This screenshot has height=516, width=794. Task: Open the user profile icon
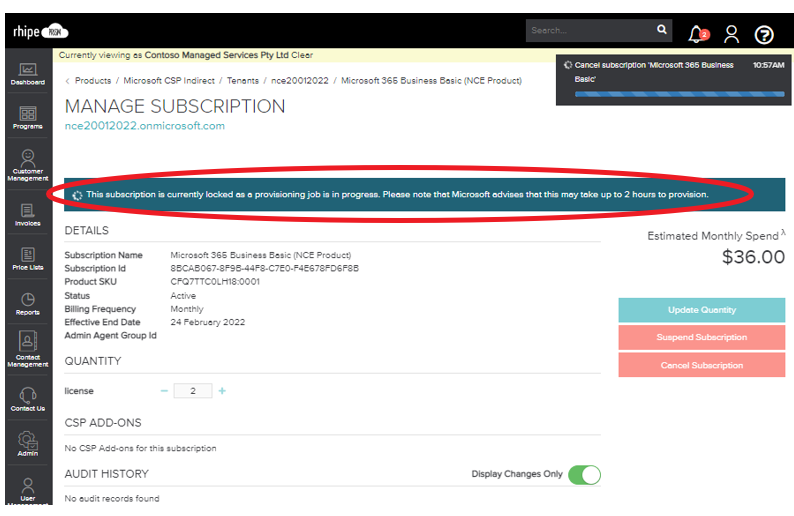(731, 34)
